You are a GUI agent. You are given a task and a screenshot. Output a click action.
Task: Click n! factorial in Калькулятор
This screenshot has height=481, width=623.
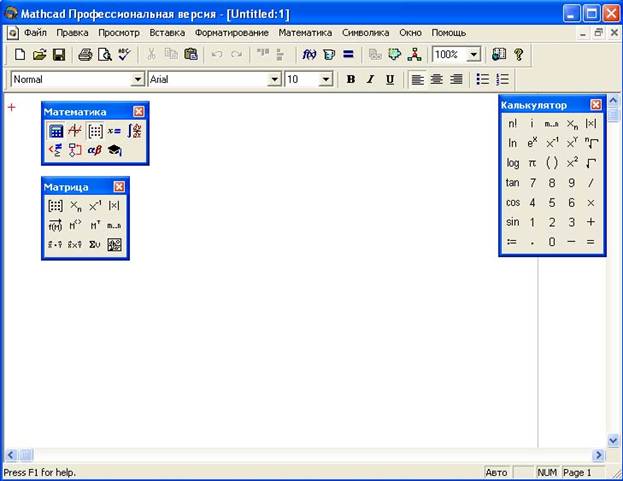pyautogui.click(x=513, y=124)
